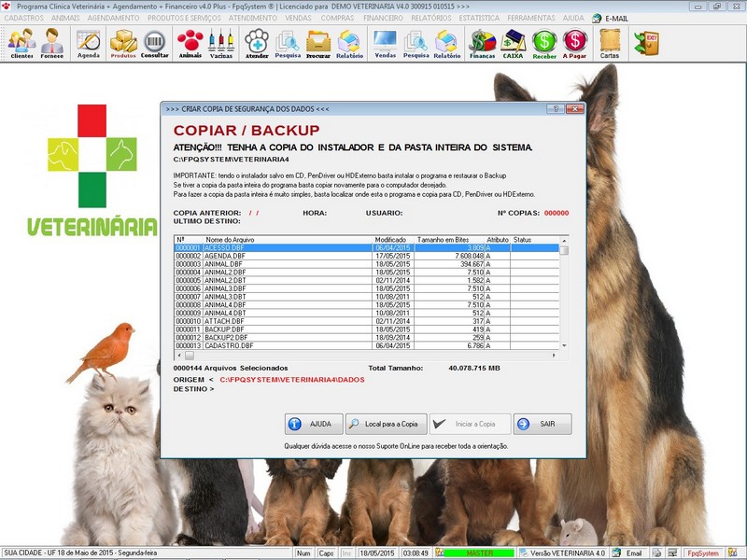
Task: Click the Consultar barcode icon
Action: pyautogui.click(x=154, y=44)
